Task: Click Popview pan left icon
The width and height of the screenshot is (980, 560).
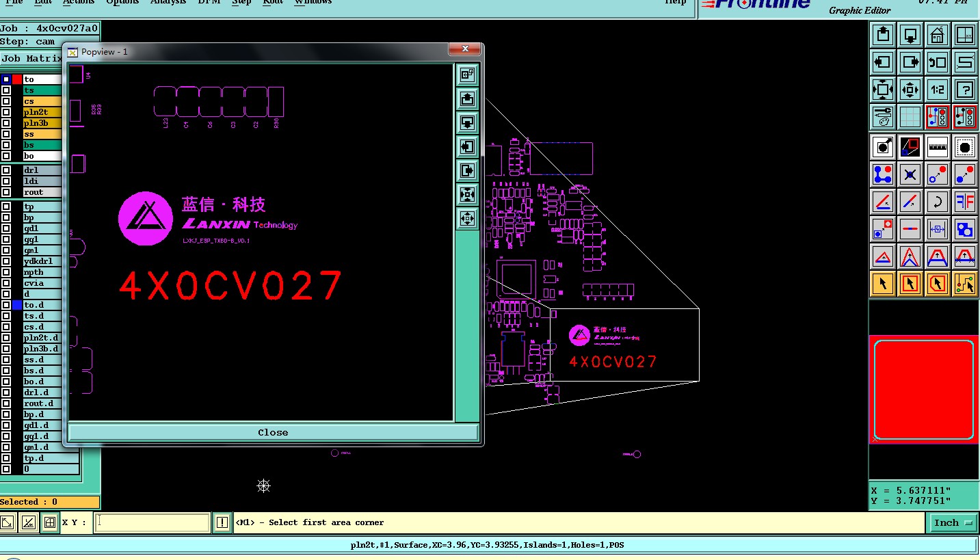Action: click(x=468, y=147)
